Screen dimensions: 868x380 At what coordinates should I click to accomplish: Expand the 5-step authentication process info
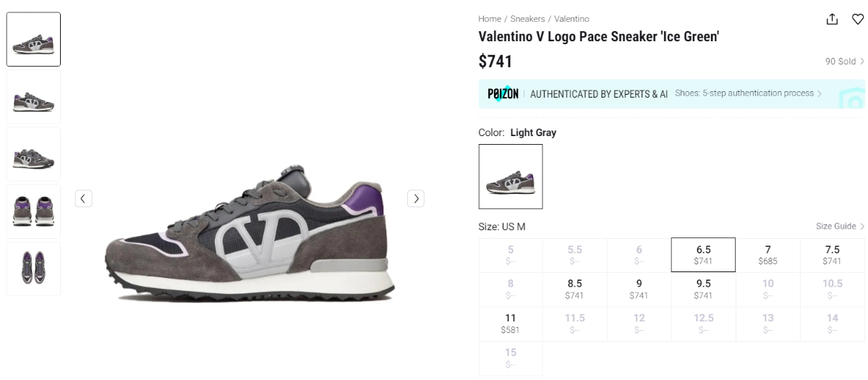click(748, 93)
